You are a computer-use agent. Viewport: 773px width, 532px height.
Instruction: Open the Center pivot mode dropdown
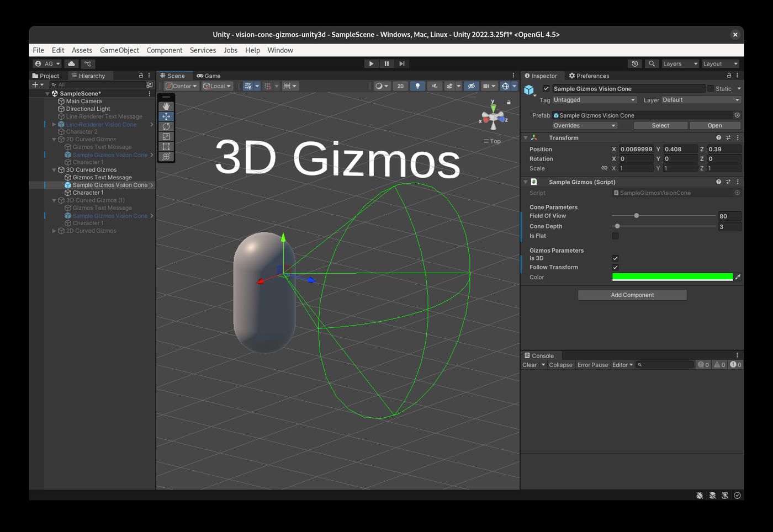tap(182, 86)
